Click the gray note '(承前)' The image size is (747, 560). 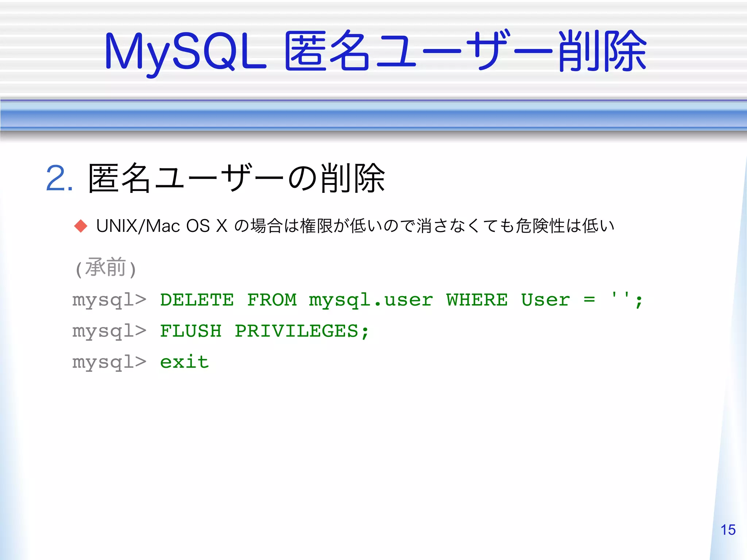tap(105, 268)
